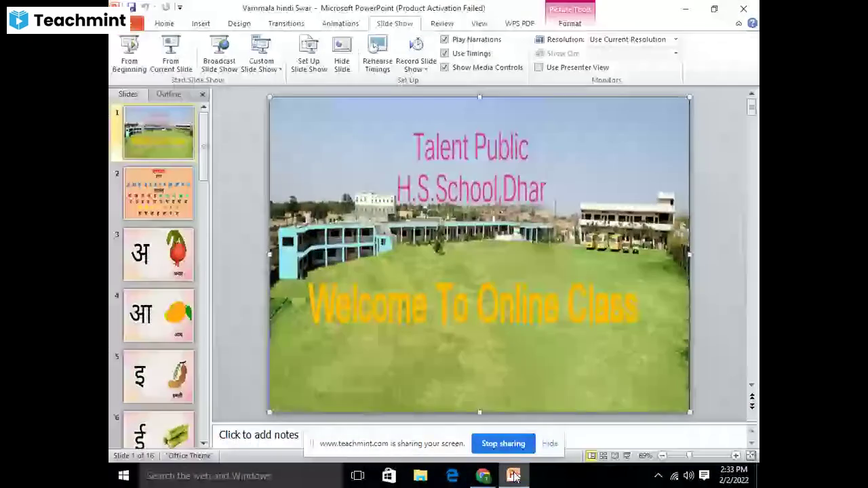Open Windows Start menu
This screenshot has height=488, width=868.
pos(123,476)
